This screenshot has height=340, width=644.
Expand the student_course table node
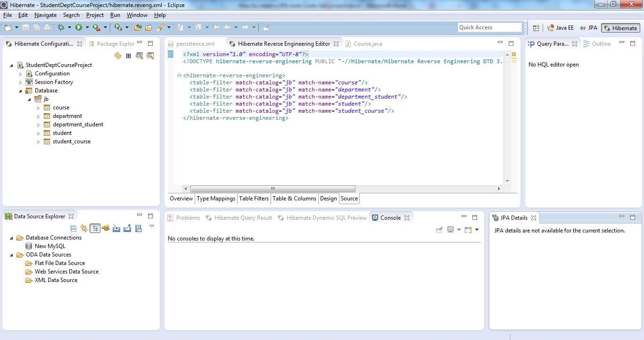point(38,142)
